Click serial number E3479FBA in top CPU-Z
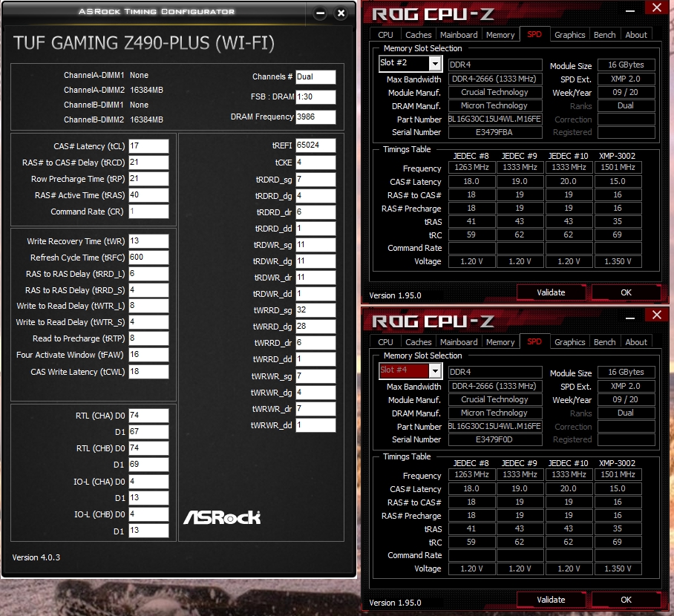The height and width of the screenshot is (616, 674). [x=495, y=132]
